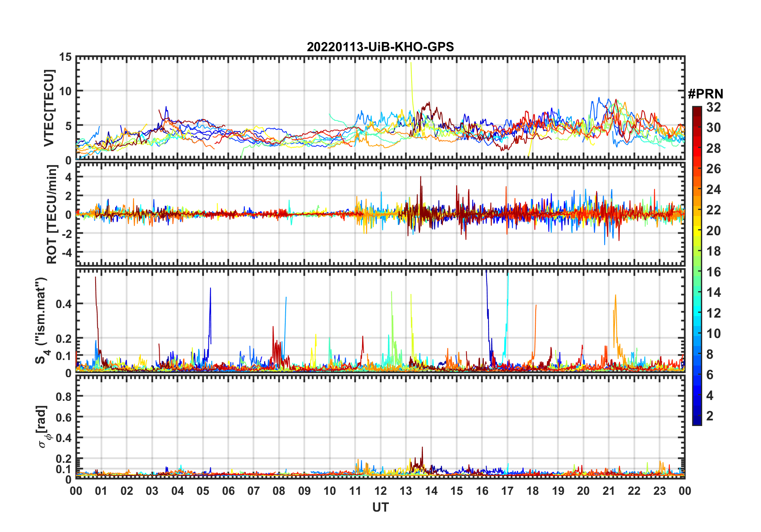The image size is (761, 532).
Task: Click the VTEC[TECU] y-axis label
Action: point(49,108)
